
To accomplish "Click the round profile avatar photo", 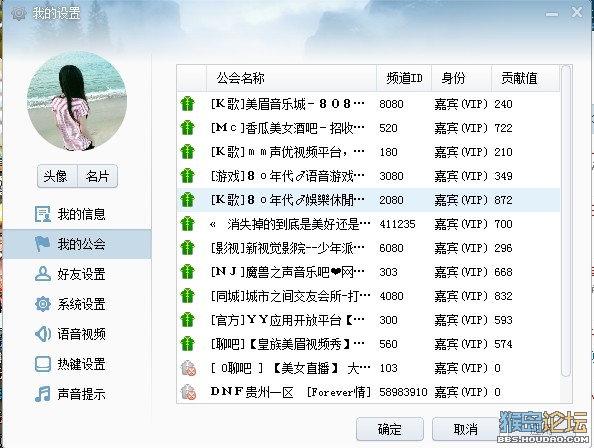I will point(77,101).
